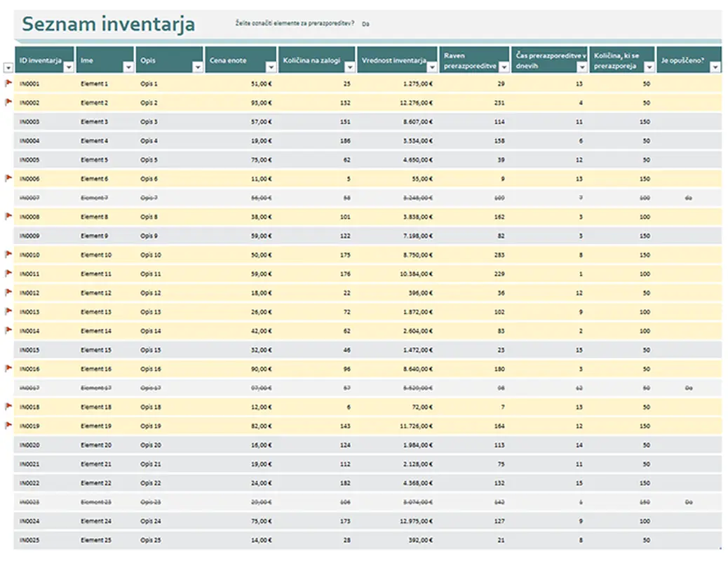Expand the Vrednost inventarja filter arrow
Screen dimensions: 728x561
432,67
